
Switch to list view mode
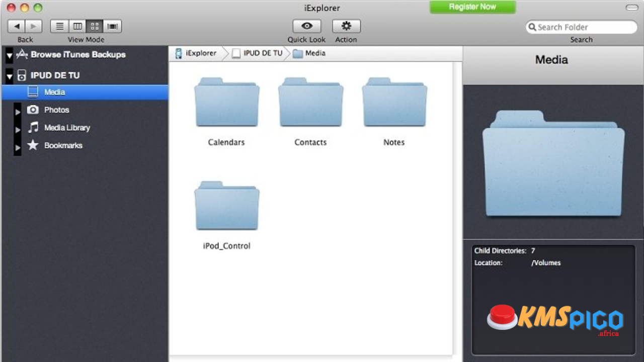(x=59, y=26)
